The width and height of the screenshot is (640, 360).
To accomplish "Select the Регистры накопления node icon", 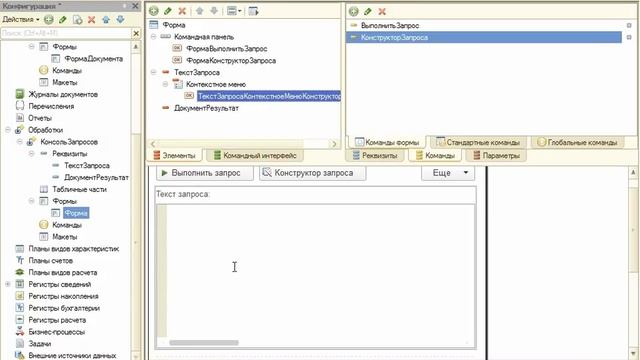I will [20, 296].
